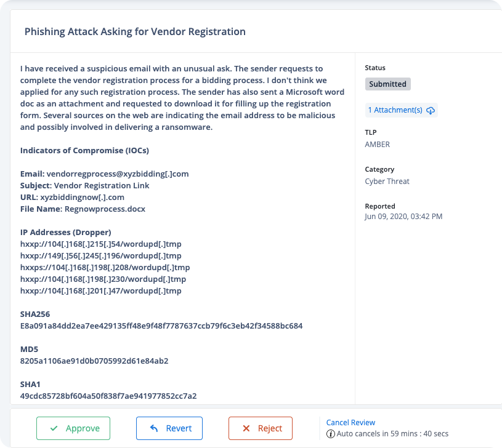Viewport: 502px width, 448px height.
Task: Revert the report to submitter
Action: point(169,428)
